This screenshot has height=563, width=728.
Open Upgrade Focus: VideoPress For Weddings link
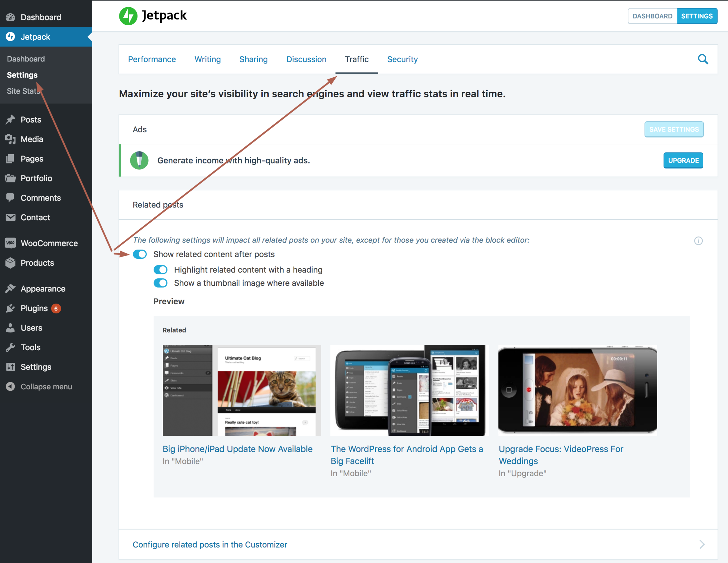561,455
